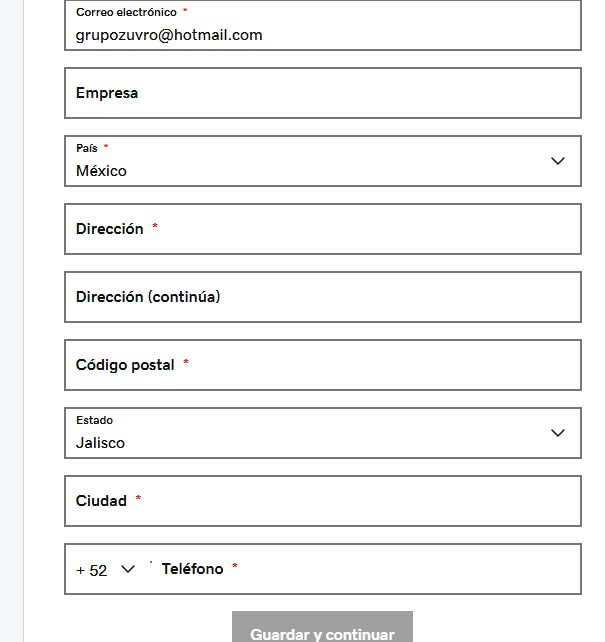
Task: Click the grupozuvro@hotmail.com email text
Action: click(169, 35)
